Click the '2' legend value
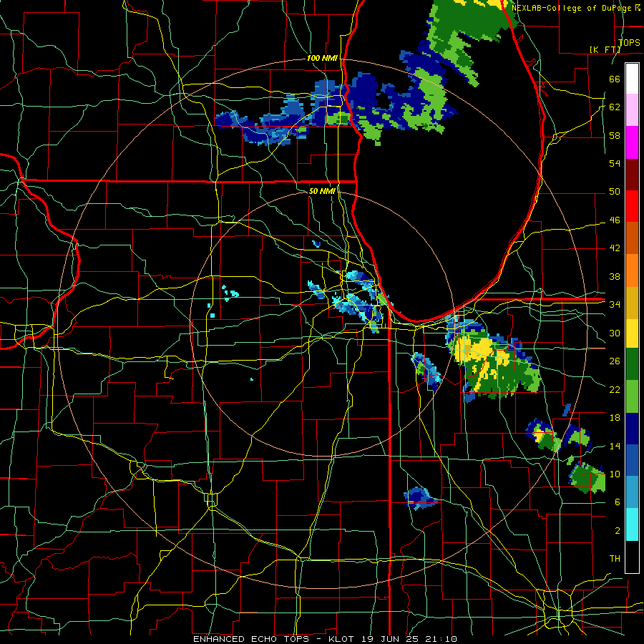The image size is (644, 644). pyautogui.click(x=618, y=531)
